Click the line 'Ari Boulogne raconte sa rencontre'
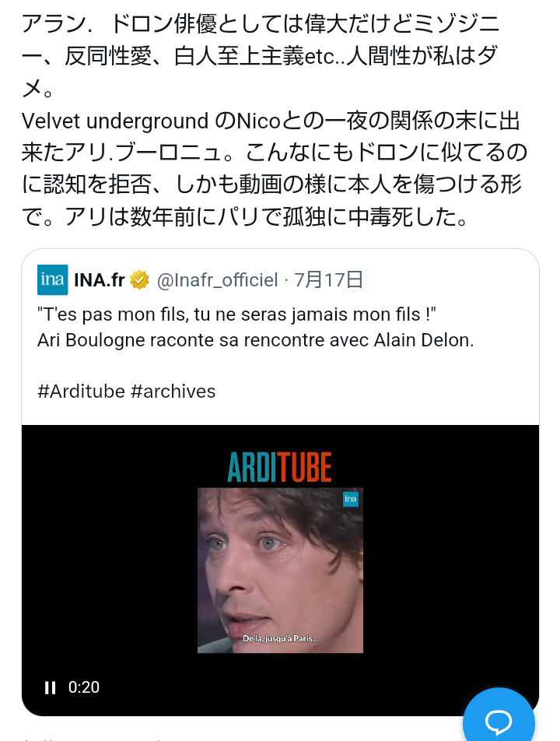 255,340
